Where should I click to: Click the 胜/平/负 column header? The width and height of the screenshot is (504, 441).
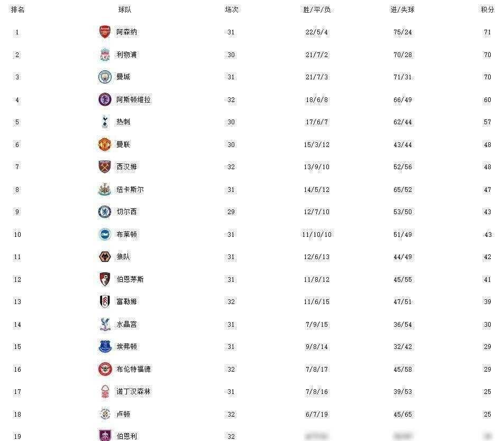coord(317,10)
